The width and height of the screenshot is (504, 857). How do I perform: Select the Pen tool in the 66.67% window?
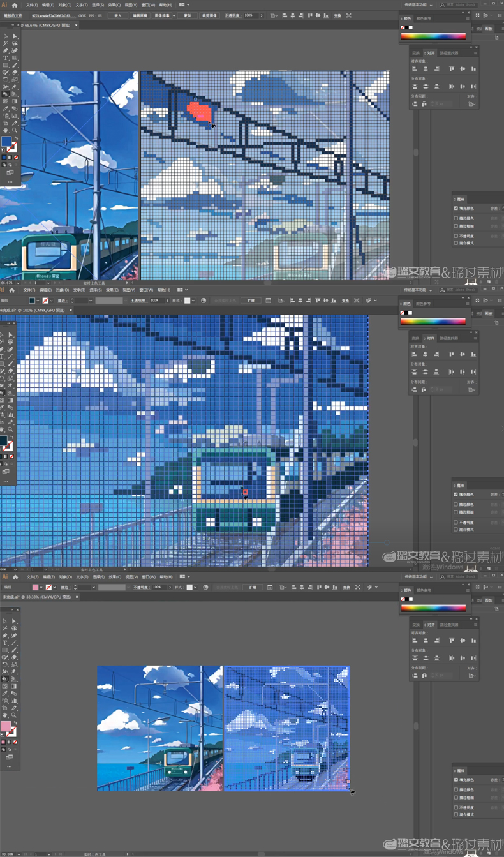5,50
